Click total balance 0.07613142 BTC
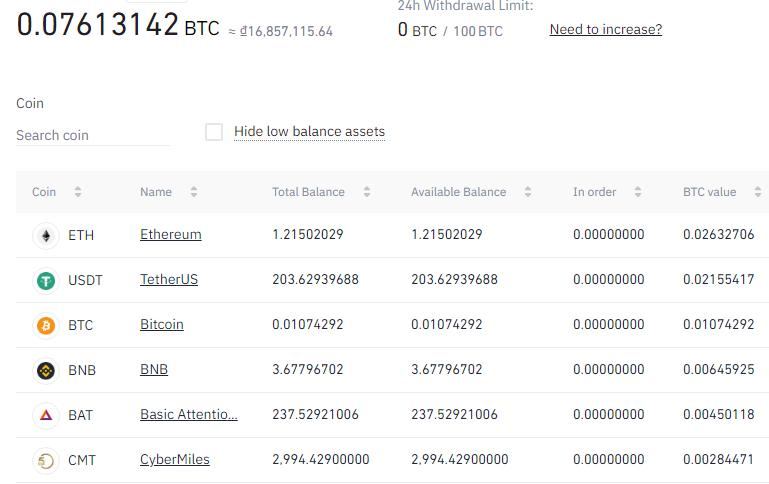Screen dimensions: 769x484 point(118,25)
